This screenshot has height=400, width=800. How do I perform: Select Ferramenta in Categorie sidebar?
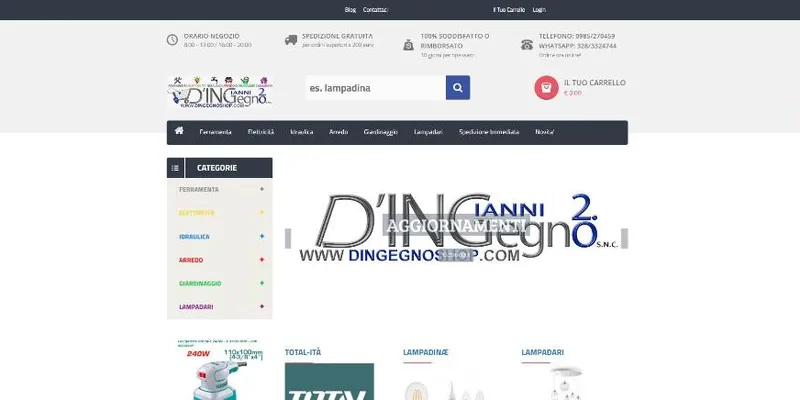click(199, 189)
